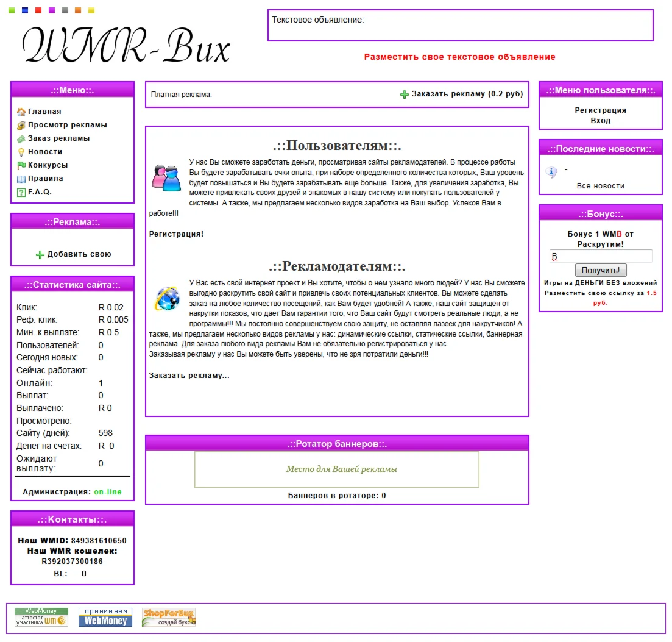Click the info bubble icon in latest news
Image resolution: width=672 pixels, height=642 pixels.
551,173
